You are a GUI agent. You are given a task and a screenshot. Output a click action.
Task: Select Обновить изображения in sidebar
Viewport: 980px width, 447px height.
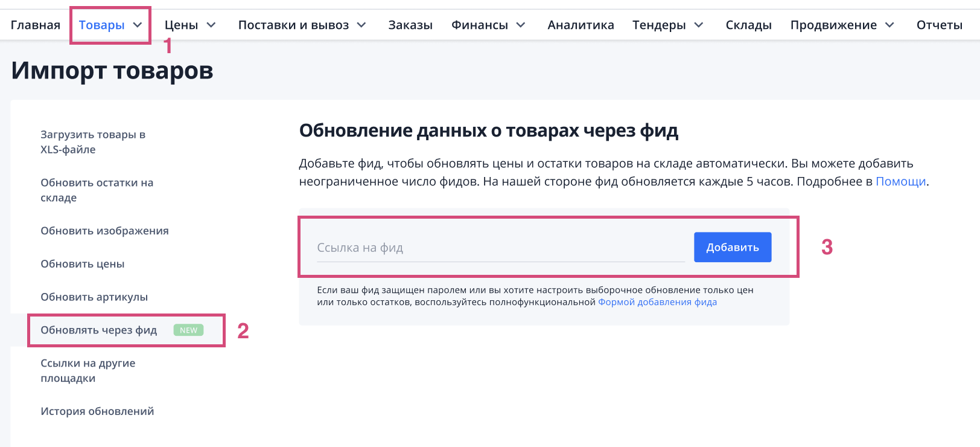tap(105, 230)
